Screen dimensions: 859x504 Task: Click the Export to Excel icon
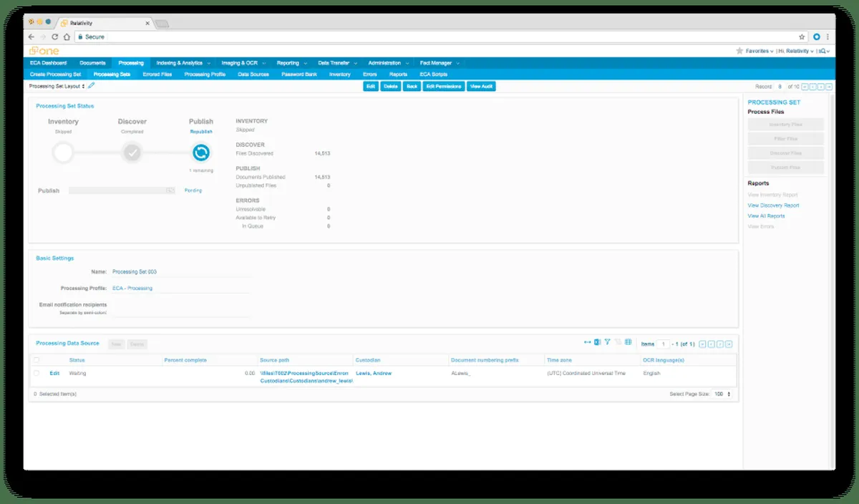click(597, 342)
